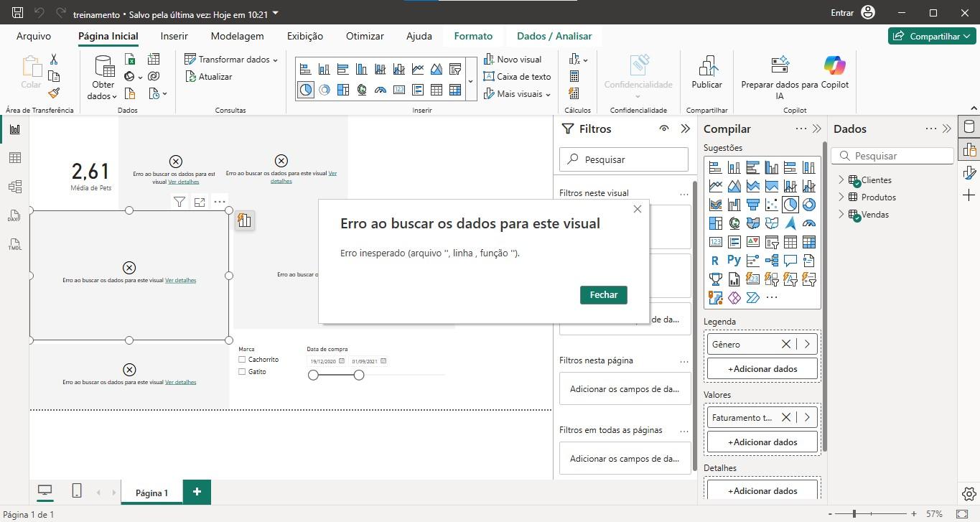Click the Atualizar refresh button

209,76
